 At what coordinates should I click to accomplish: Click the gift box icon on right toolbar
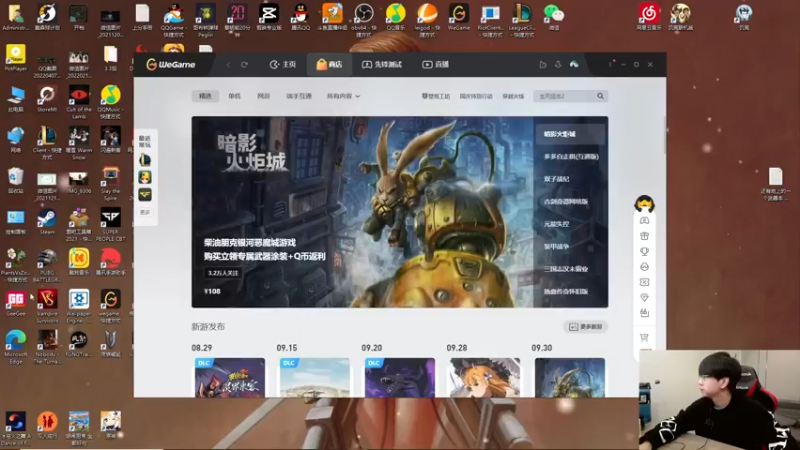(x=644, y=236)
